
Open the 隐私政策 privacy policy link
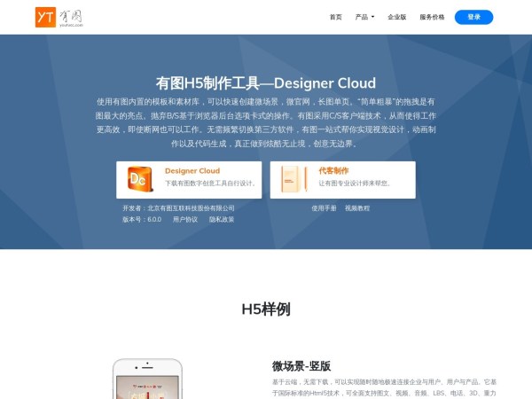click(222, 219)
